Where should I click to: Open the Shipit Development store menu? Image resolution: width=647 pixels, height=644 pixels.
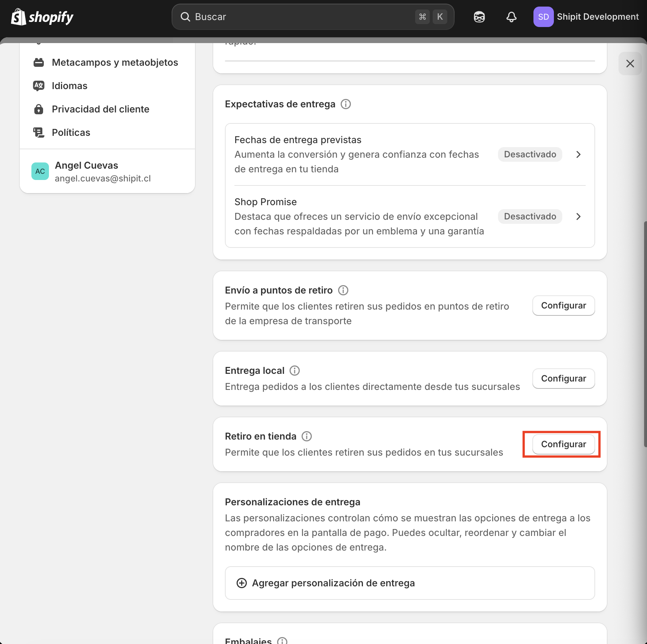point(597,17)
